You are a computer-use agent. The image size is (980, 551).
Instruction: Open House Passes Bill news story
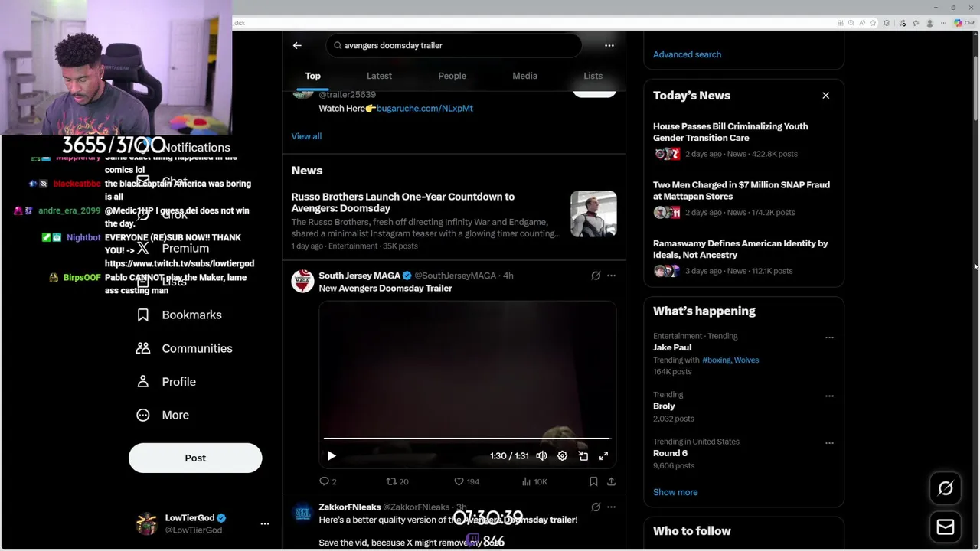click(x=730, y=132)
